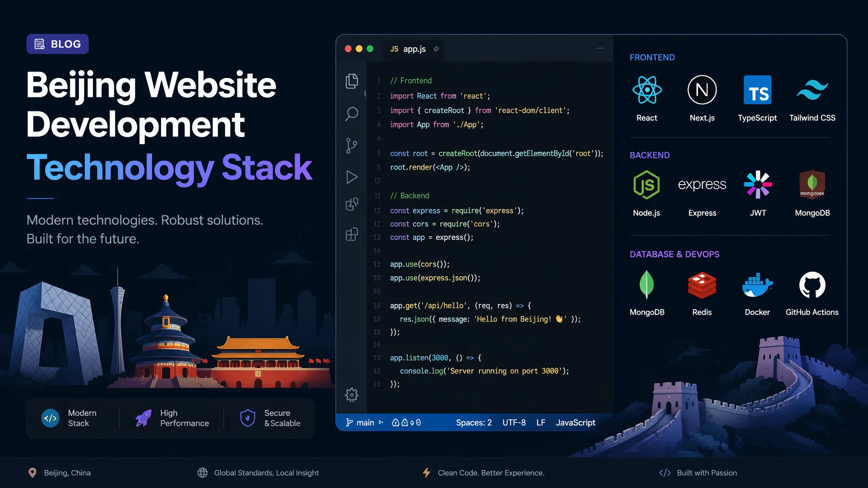The image size is (868, 488).
Task: Click the UTF-8 encoding status item
Action: (x=514, y=423)
